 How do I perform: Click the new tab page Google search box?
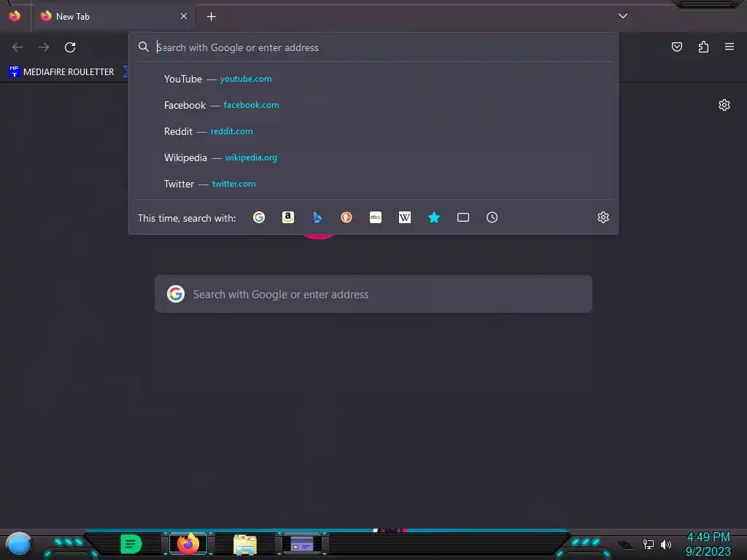pyautogui.click(x=373, y=294)
